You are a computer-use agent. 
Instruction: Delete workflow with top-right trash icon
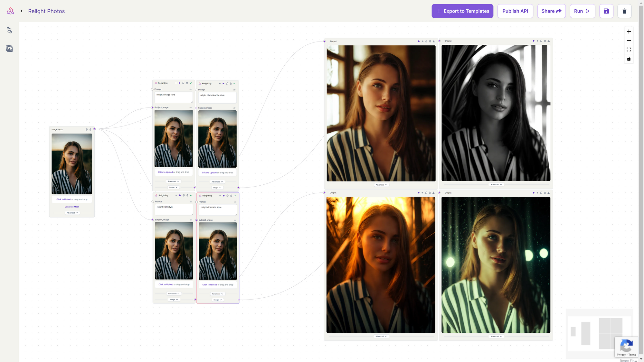pos(624,11)
